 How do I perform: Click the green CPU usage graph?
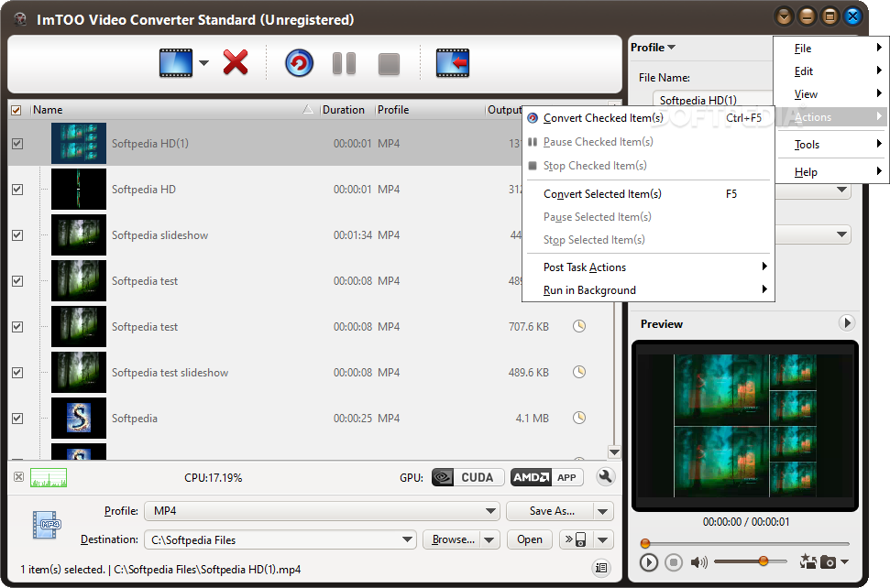coord(49,477)
